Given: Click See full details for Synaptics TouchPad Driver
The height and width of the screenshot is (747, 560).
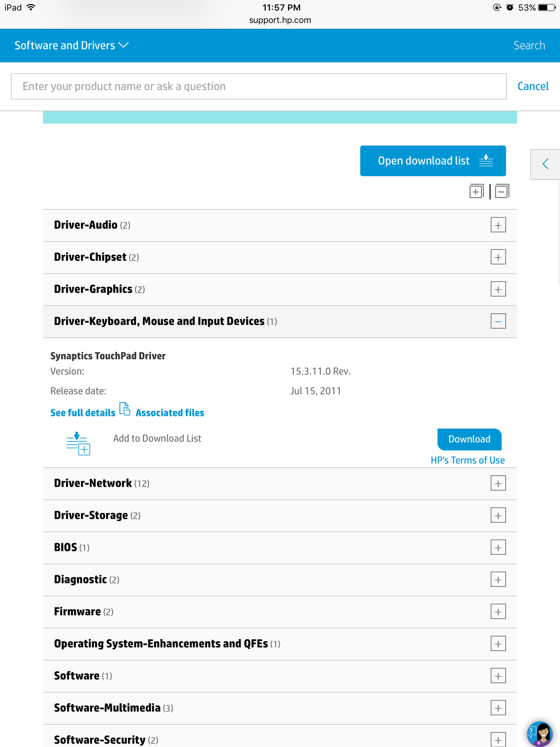Looking at the screenshot, I should pos(83,413).
